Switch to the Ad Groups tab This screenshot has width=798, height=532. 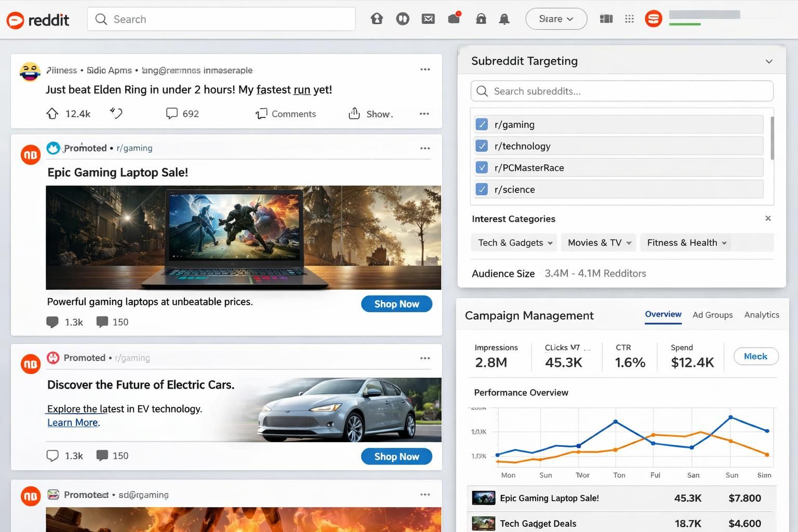(x=712, y=315)
